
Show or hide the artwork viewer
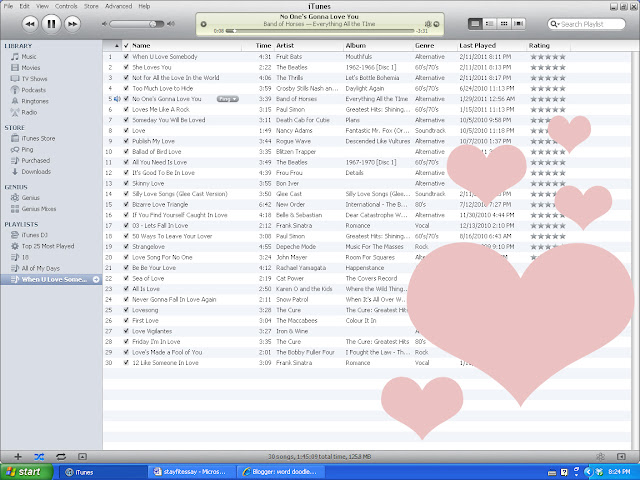coord(82,457)
